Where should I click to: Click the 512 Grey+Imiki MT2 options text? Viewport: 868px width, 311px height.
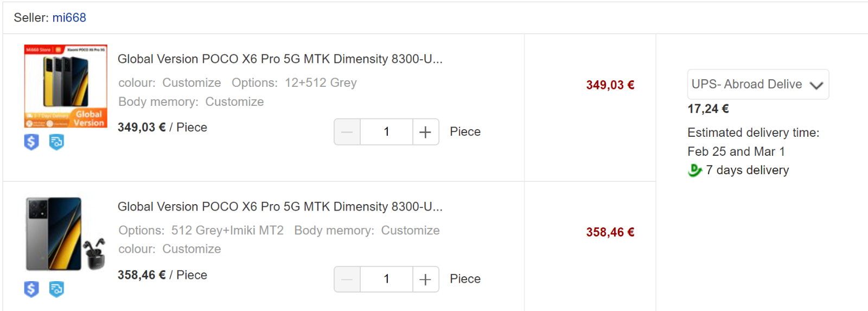pyautogui.click(x=227, y=230)
